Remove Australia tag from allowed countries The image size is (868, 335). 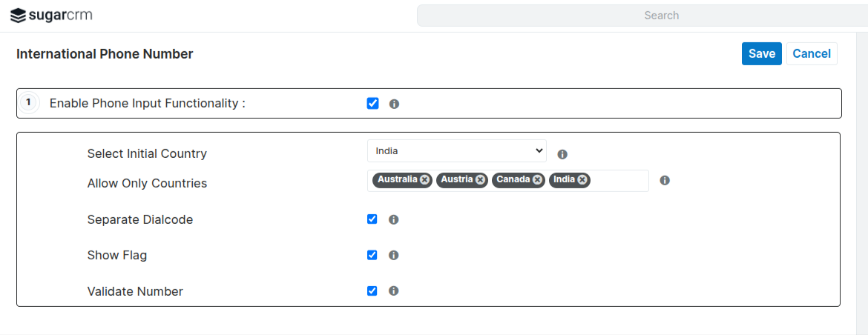click(x=424, y=180)
